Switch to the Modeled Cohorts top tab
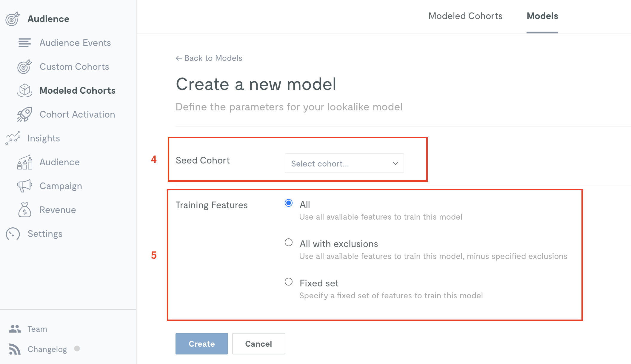631x364 pixels. point(465,16)
